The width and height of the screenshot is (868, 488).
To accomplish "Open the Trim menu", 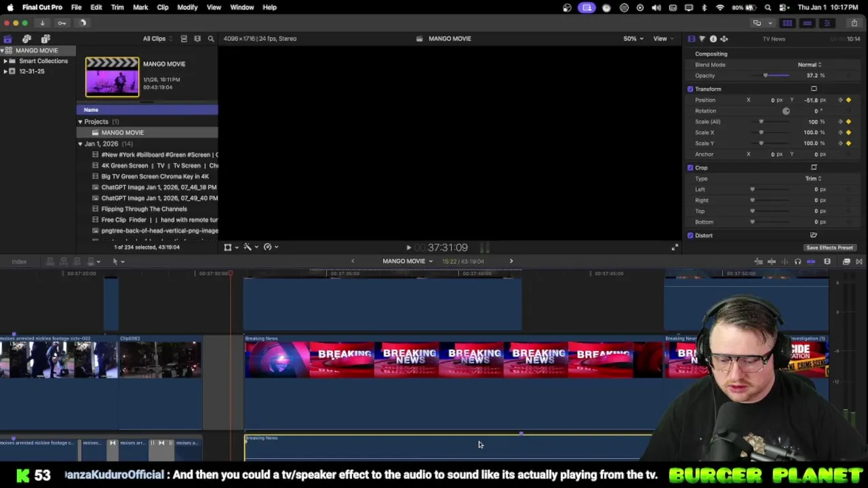I will point(117,7).
